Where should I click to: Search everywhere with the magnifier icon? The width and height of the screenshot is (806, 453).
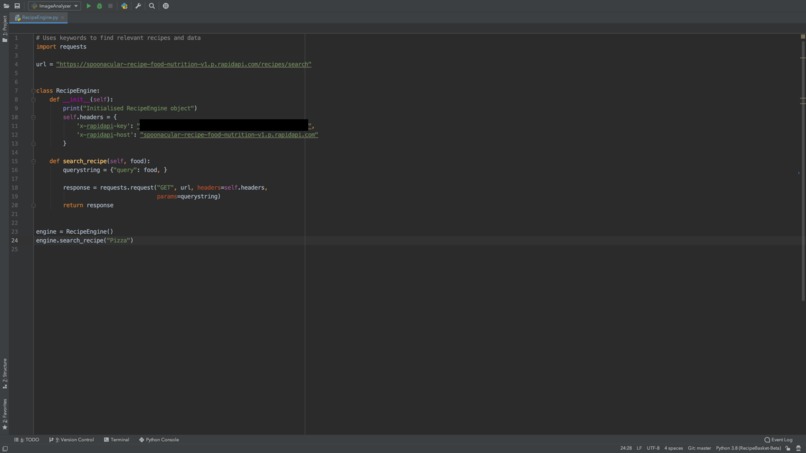point(152,6)
